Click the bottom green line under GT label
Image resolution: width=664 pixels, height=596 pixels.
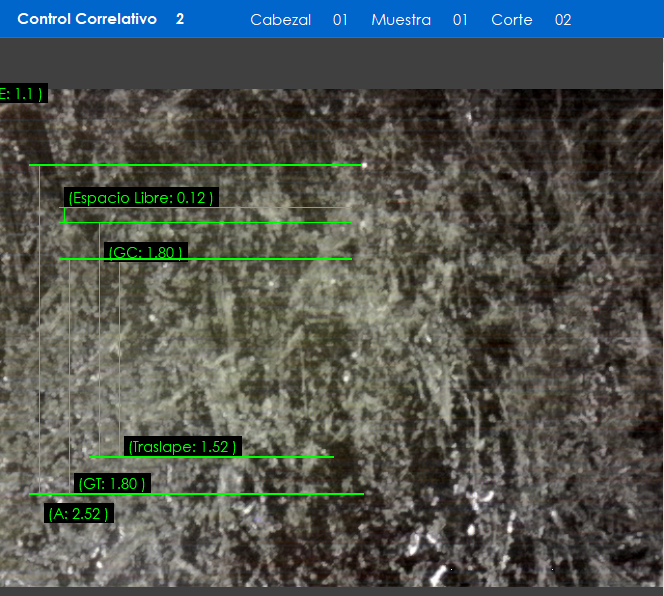pos(250,494)
